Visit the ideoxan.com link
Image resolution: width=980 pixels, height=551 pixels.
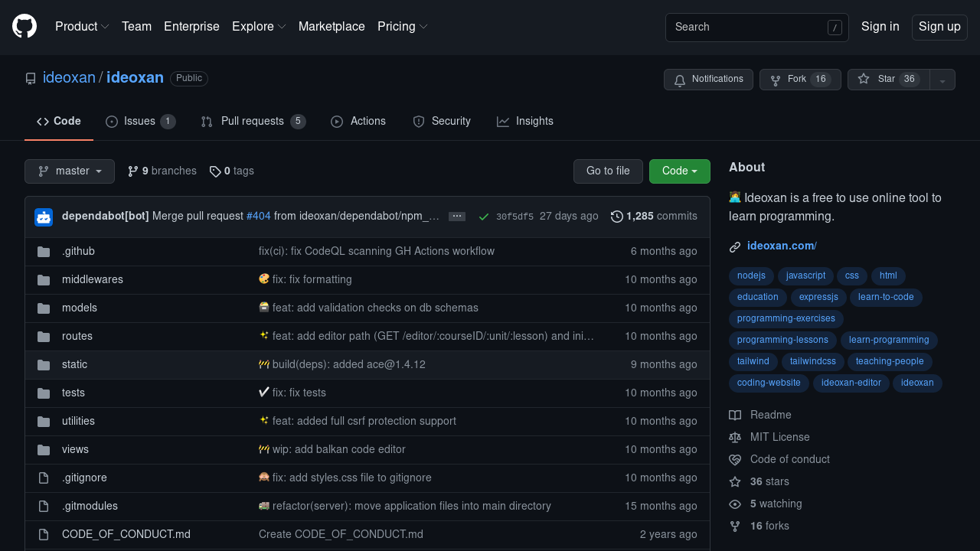point(781,246)
